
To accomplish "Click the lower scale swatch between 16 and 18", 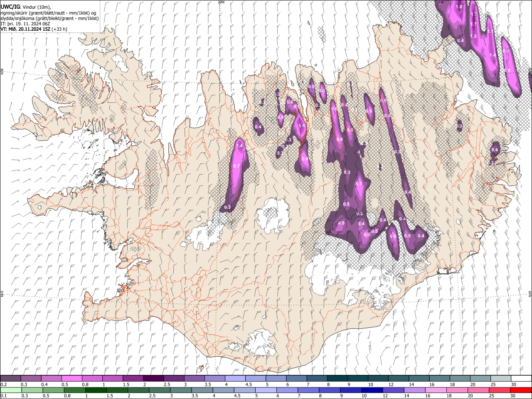I will [436, 390].
